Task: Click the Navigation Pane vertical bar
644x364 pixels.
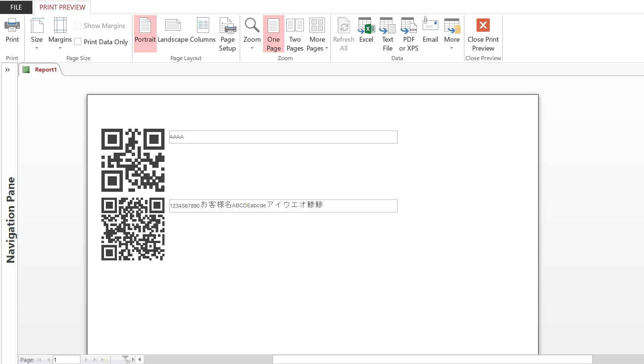Action: coord(10,220)
